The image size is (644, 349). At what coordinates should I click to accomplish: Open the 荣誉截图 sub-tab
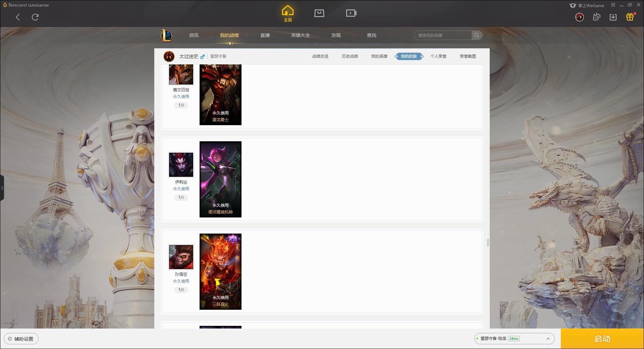click(x=468, y=56)
